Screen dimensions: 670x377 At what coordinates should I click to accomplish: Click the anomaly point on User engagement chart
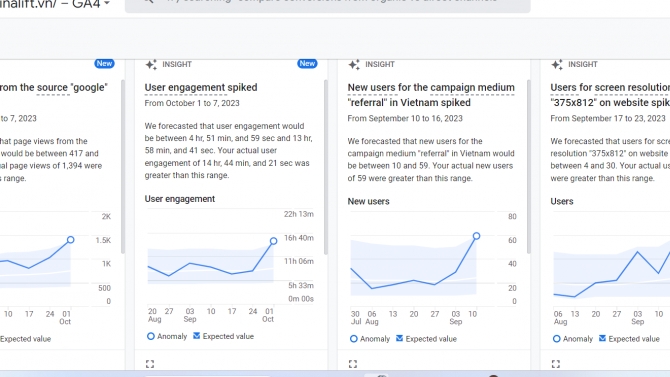point(273,241)
